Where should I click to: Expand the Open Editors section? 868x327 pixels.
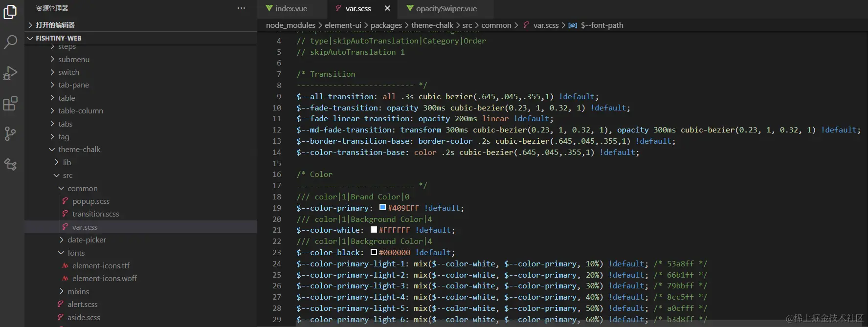pos(140,25)
